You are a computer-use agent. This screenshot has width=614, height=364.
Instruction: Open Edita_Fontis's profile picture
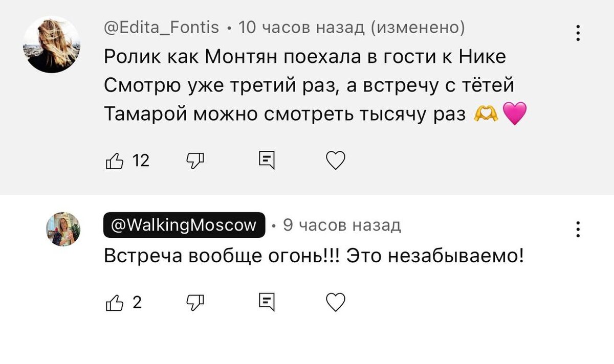(x=51, y=43)
